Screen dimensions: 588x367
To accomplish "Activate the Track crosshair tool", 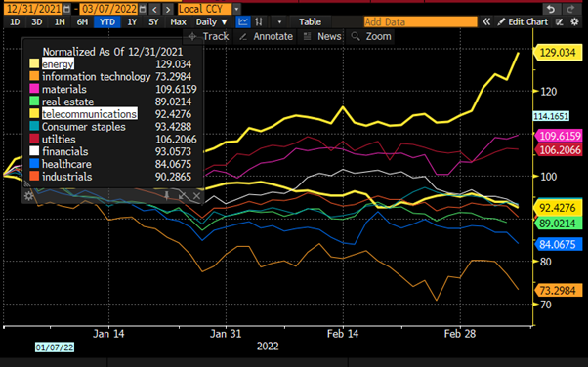I will 208,36.
